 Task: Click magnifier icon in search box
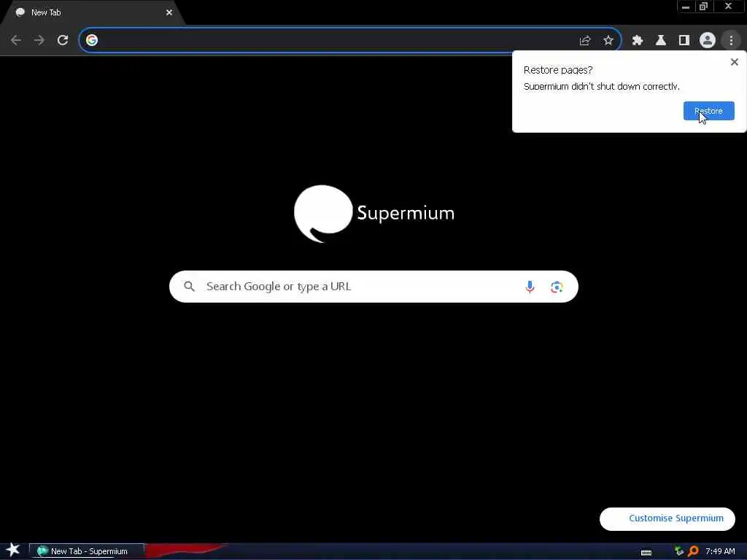(189, 286)
